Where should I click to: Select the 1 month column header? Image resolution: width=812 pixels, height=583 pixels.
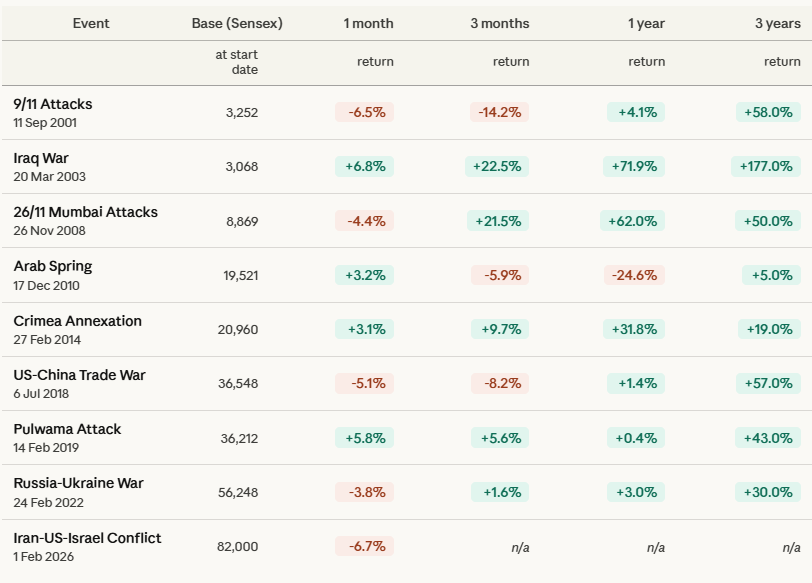(x=368, y=23)
